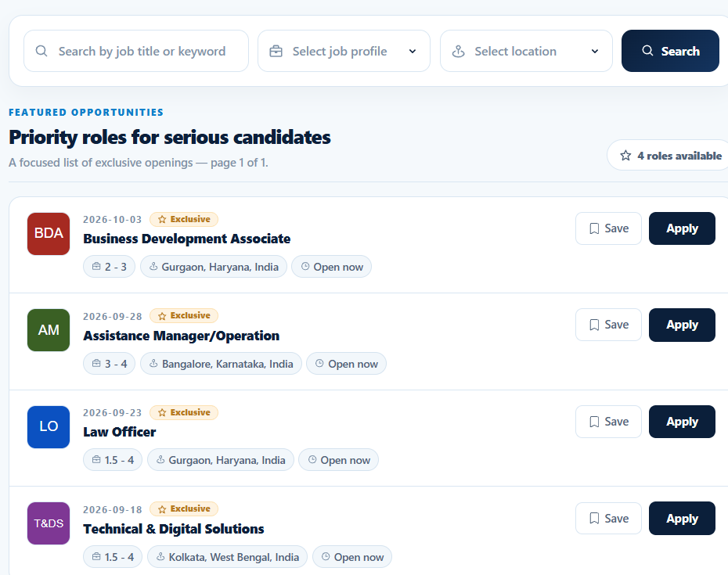Click bookmark icon for Technical & Digital Solutions
This screenshot has width=728, height=575.
coord(594,519)
